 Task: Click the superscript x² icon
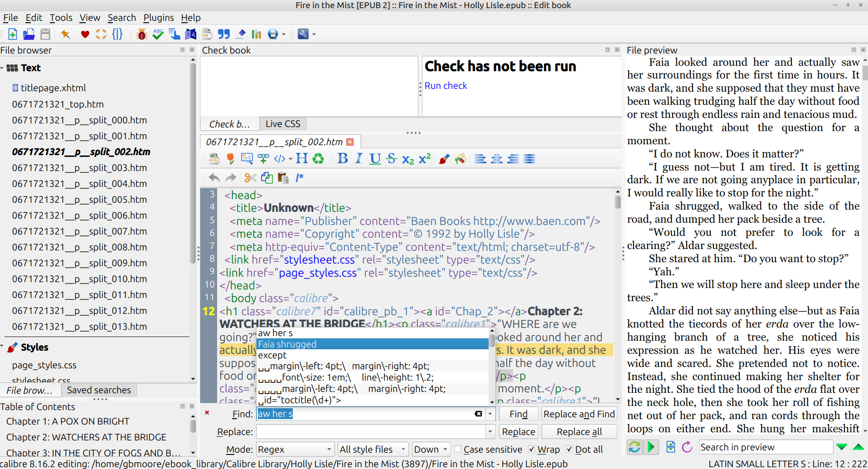pos(425,159)
